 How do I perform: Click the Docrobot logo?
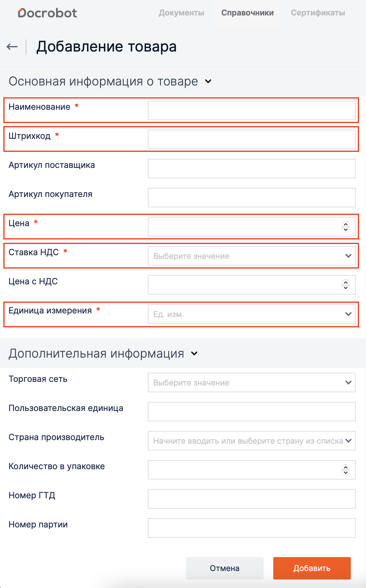click(x=48, y=13)
